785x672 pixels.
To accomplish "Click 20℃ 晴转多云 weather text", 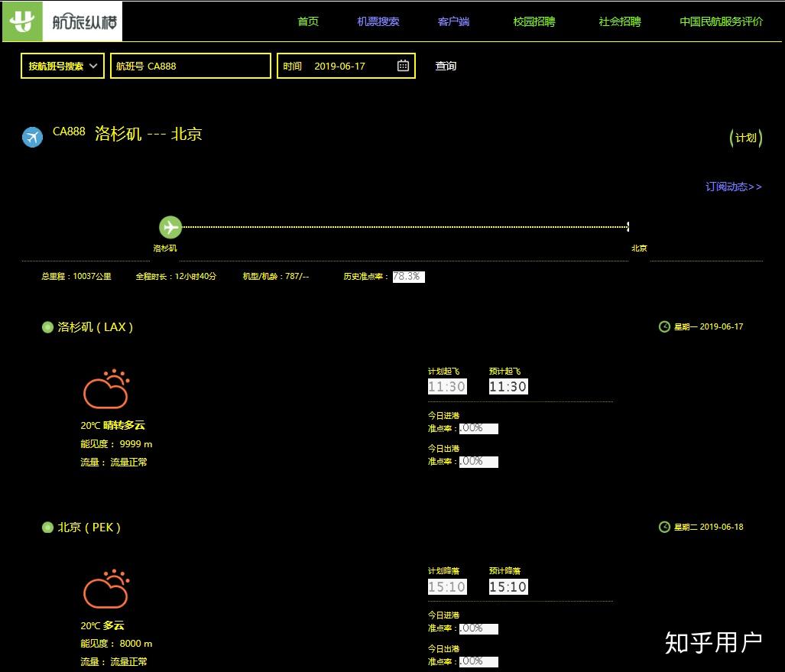I will pos(112,425).
